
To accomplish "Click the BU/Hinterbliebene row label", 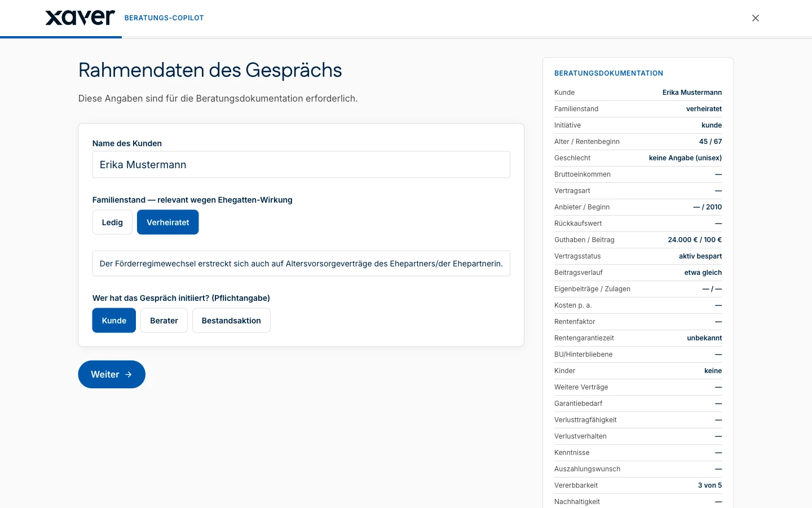I will pyautogui.click(x=583, y=354).
